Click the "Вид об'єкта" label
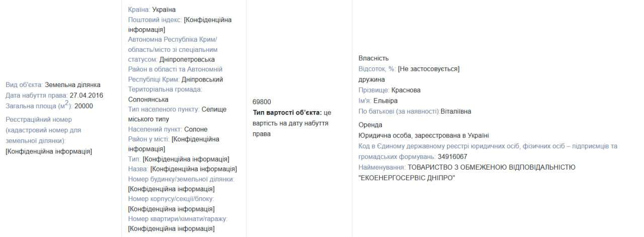This screenshot has height=237, width=644. 24,85
